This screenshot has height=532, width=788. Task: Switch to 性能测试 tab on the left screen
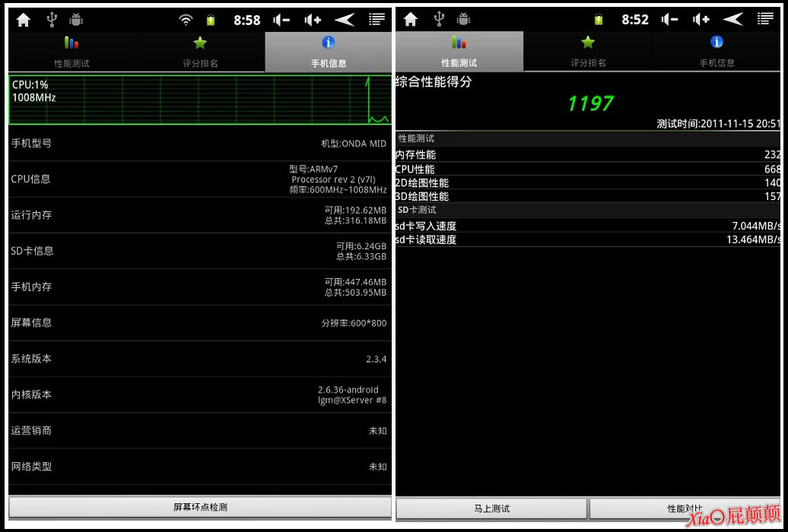pyautogui.click(x=71, y=52)
